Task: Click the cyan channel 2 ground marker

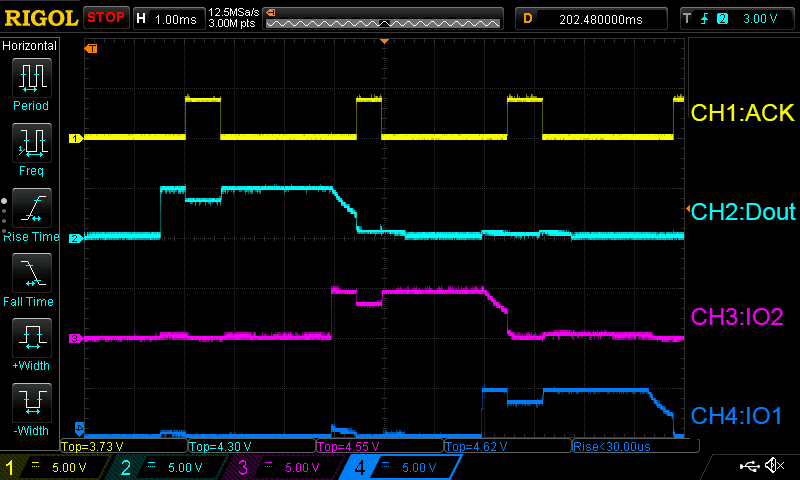Action: (x=76, y=238)
